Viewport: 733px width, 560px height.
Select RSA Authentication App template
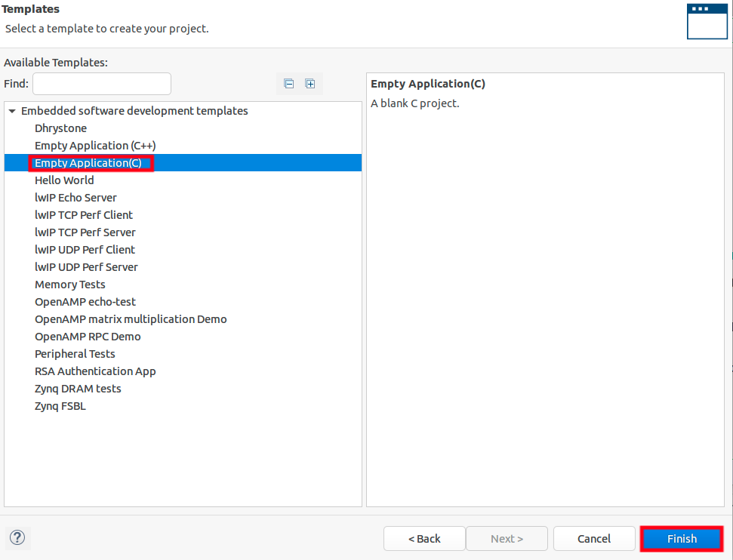(x=95, y=371)
